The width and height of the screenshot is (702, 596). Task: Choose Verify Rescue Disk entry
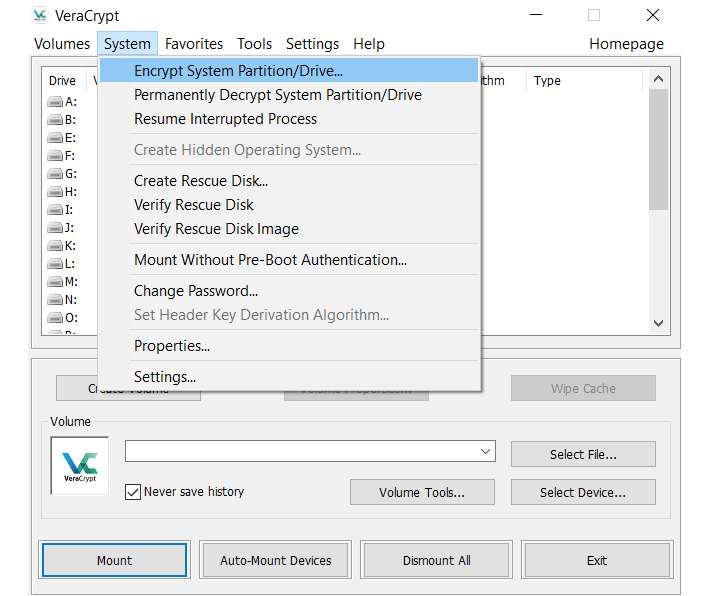point(289,205)
